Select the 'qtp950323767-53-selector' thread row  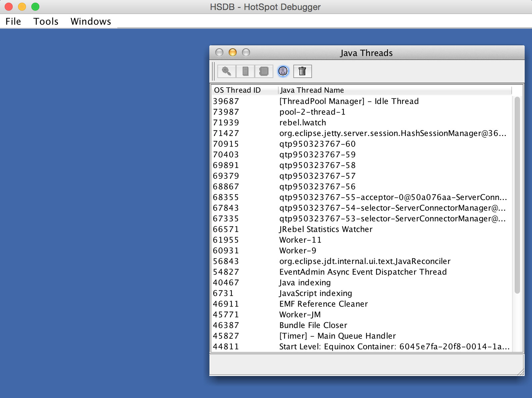(362, 219)
